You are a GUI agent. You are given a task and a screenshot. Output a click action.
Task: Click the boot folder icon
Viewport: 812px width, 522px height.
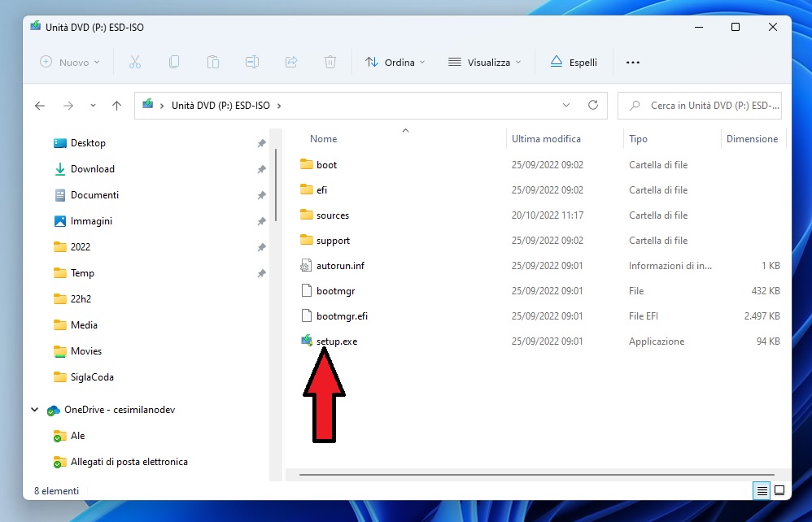[x=307, y=164]
